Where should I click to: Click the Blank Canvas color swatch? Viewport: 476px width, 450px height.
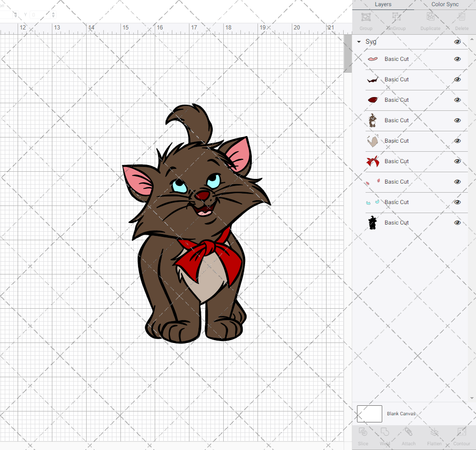[x=369, y=413]
